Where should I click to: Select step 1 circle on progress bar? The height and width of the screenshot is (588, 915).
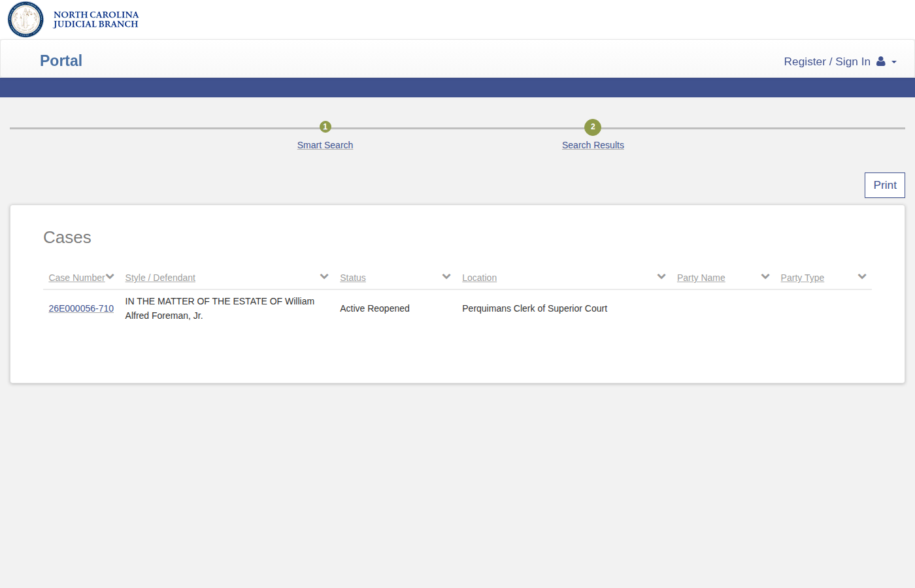tap(325, 126)
